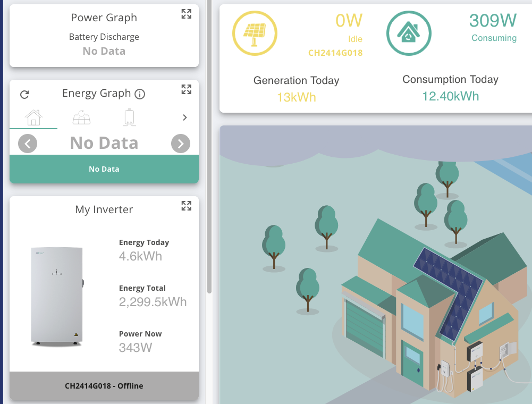
Task: Click the green No Data bar
Action: pos(104,169)
